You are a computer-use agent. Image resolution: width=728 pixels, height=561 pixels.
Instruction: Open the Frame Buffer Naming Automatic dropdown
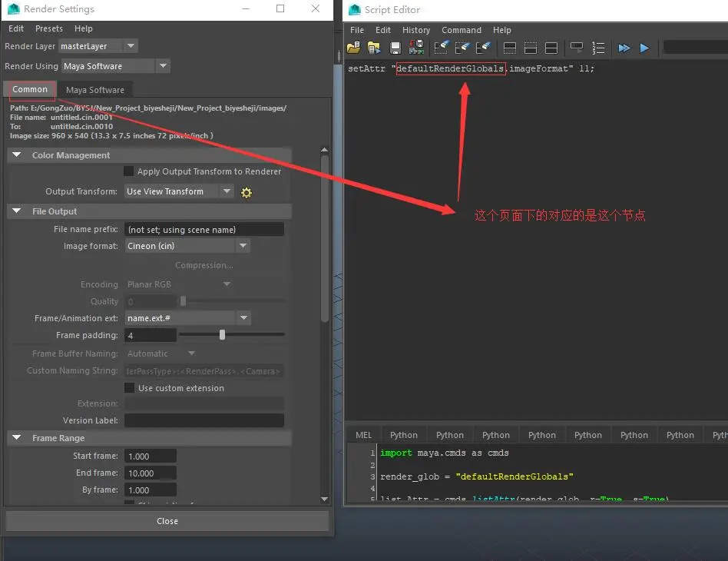161,354
